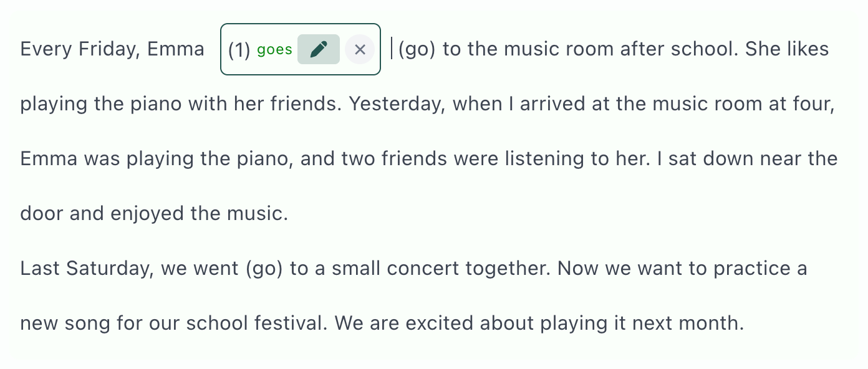Click the word 'Yesterday' in the passage

point(395,104)
